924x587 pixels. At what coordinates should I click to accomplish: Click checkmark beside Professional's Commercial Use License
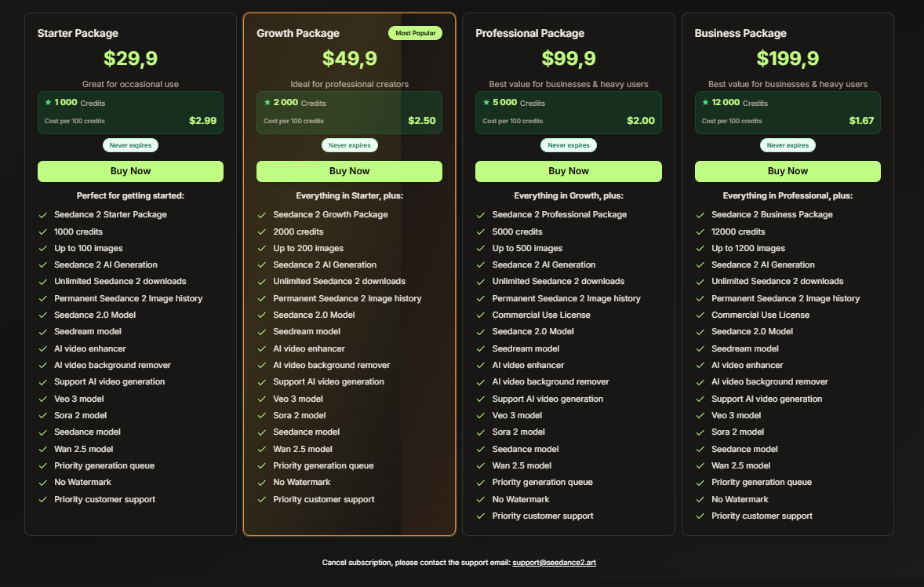tap(481, 315)
